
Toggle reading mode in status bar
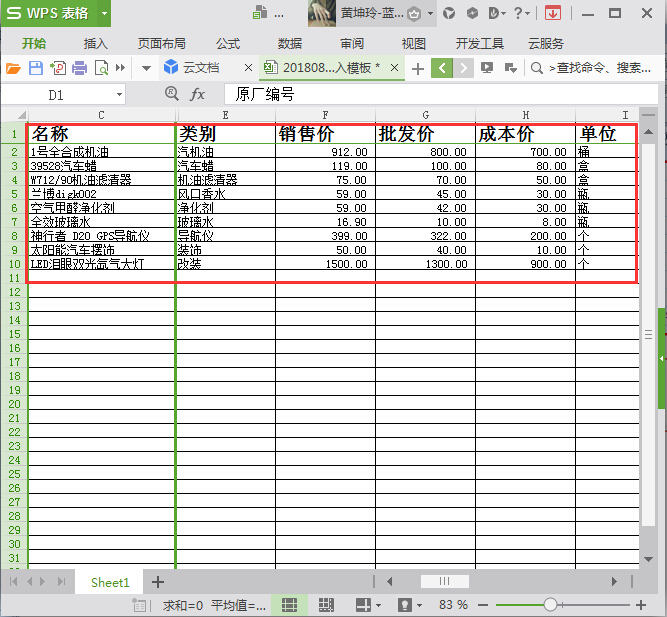point(364,605)
